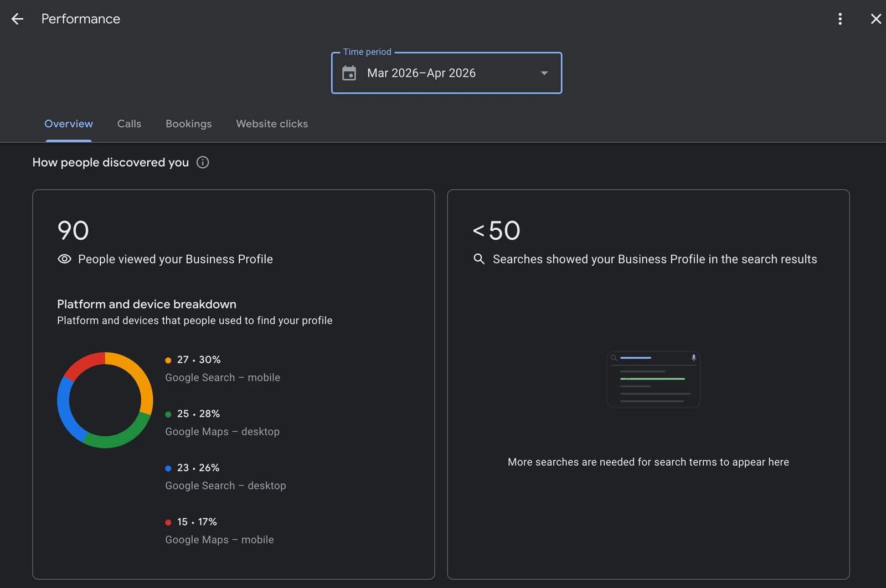Click the calendar icon in Time period field
The height and width of the screenshot is (588, 886).
(x=349, y=73)
